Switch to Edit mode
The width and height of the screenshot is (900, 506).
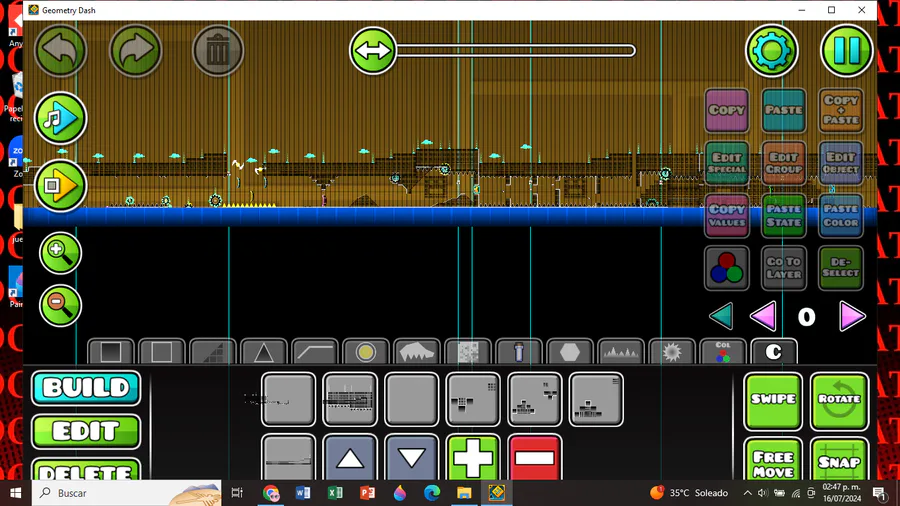click(x=86, y=431)
